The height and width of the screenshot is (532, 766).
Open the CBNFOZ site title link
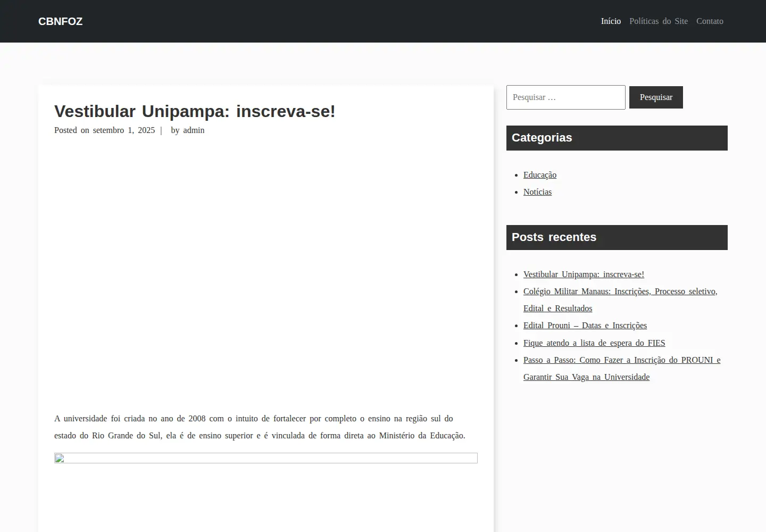[60, 21]
